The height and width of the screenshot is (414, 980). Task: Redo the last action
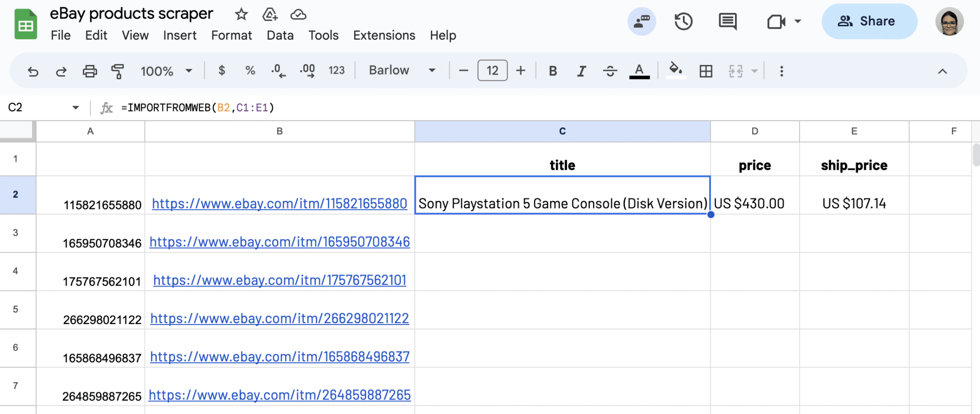(x=61, y=71)
